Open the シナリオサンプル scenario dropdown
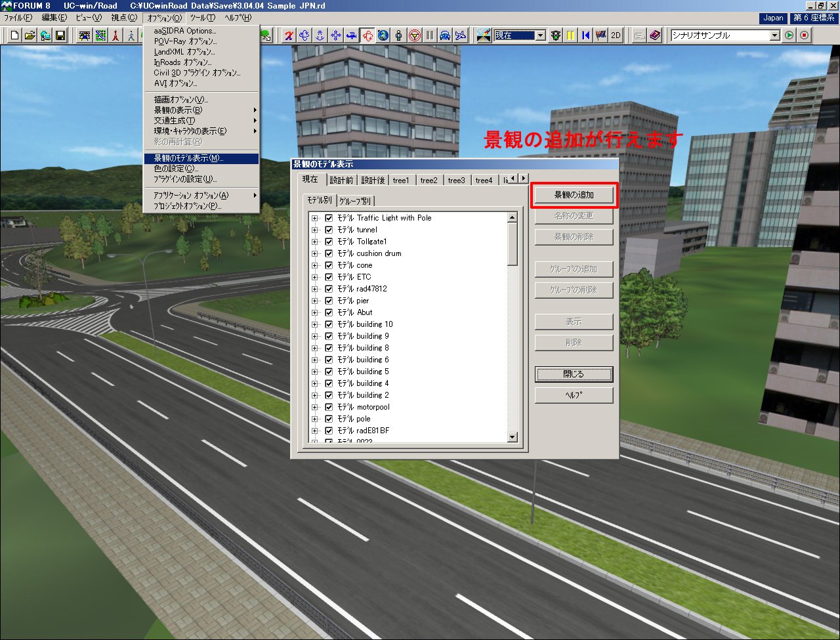The width and height of the screenshot is (840, 640). pos(774,35)
